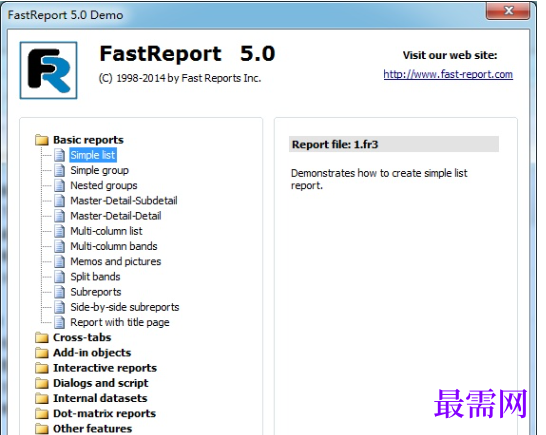Click document icon beside Master-Detail-Detail

tap(60, 216)
